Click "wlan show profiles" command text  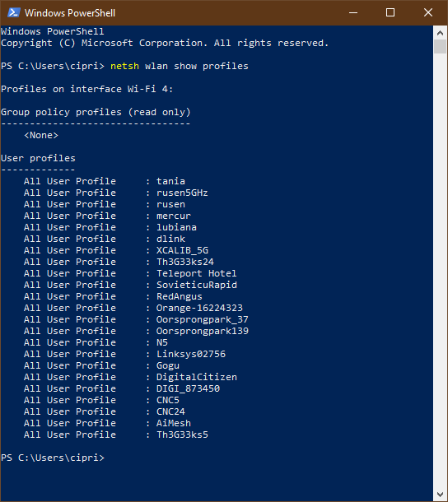(x=197, y=66)
